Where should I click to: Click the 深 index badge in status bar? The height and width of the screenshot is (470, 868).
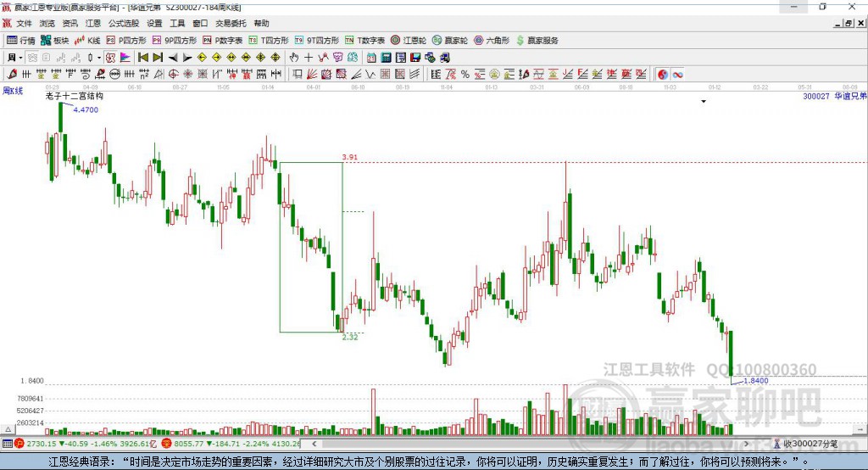pos(167,444)
